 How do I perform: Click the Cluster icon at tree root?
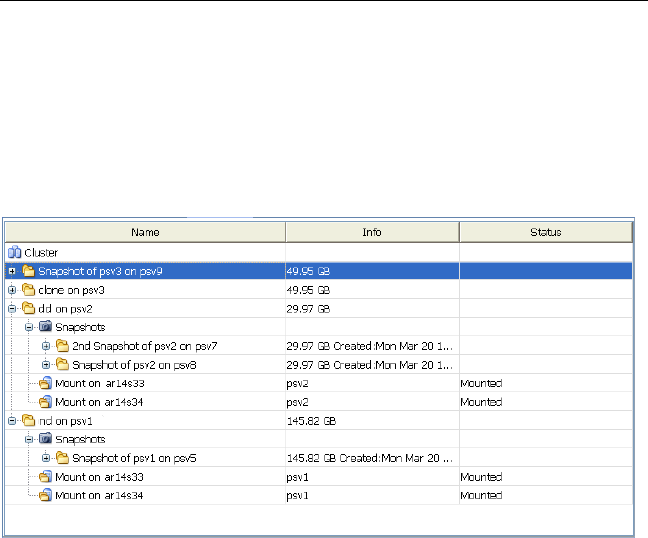14,252
